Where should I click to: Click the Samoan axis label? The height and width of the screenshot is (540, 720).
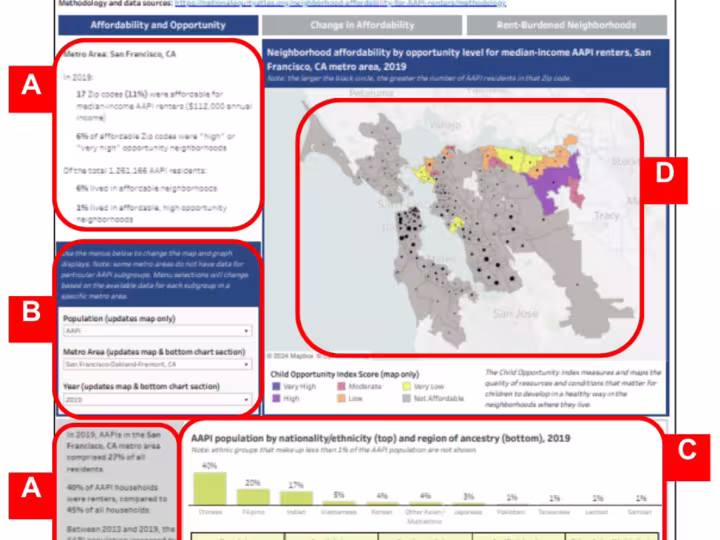tap(641, 512)
